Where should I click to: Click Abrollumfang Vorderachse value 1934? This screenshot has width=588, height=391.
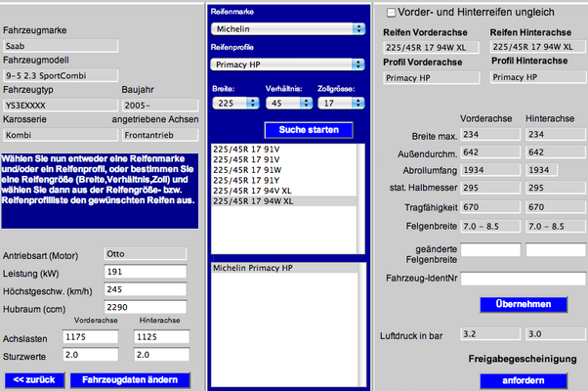(490, 170)
